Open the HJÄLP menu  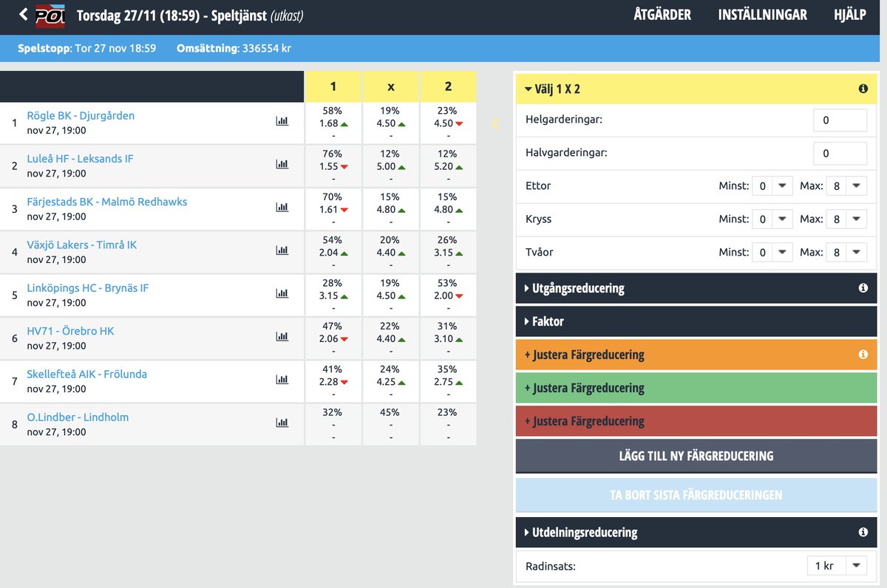[x=849, y=15]
